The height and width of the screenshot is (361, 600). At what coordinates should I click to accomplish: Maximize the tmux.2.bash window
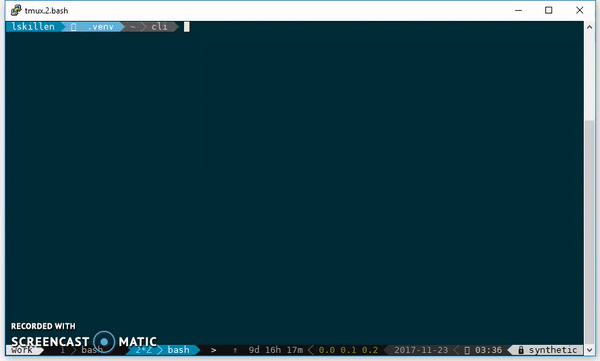pyautogui.click(x=549, y=10)
